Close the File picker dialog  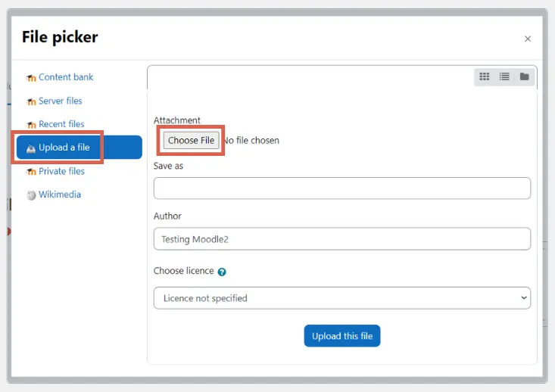tap(528, 39)
